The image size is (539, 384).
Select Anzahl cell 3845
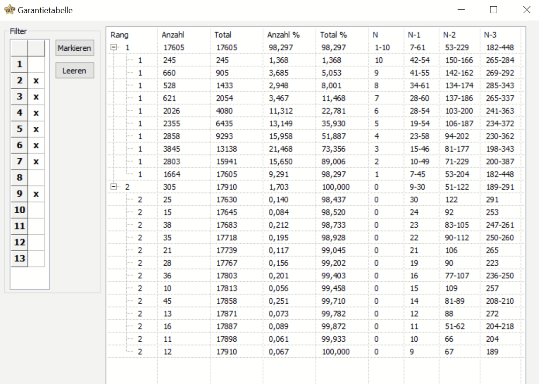tap(172, 149)
